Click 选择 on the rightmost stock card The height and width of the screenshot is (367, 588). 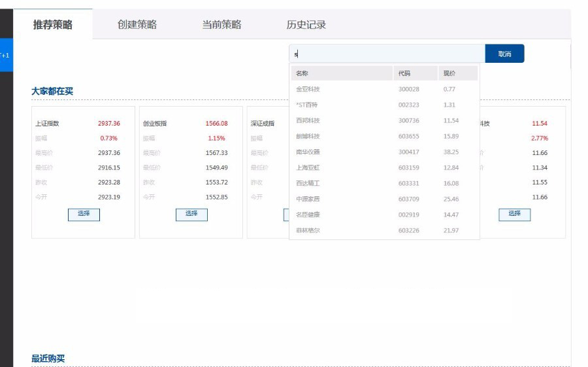pos(514,214)
